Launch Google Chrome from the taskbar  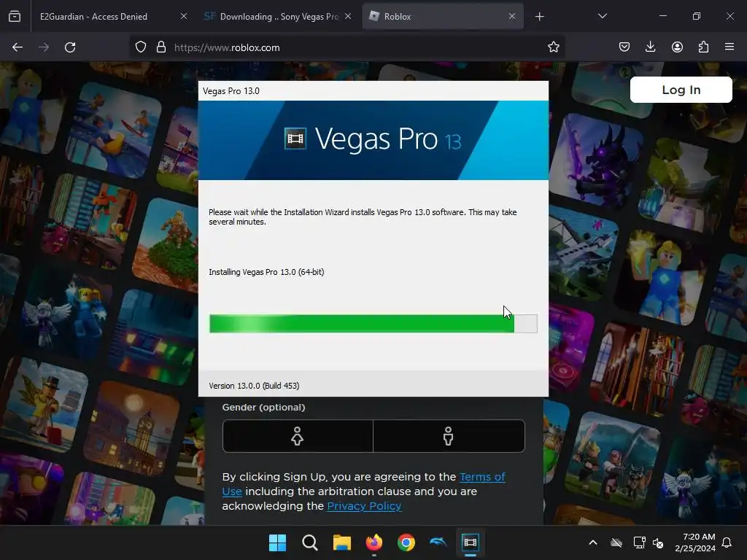406,542
